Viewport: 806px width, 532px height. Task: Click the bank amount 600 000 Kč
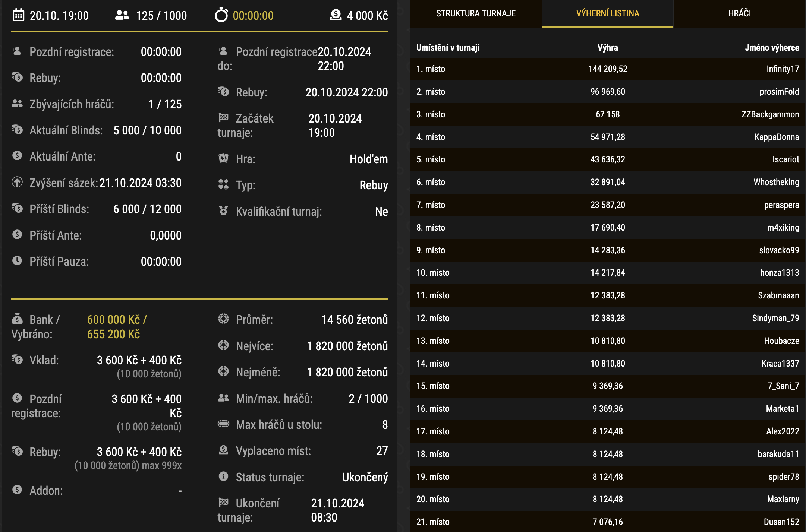point(114,320)
